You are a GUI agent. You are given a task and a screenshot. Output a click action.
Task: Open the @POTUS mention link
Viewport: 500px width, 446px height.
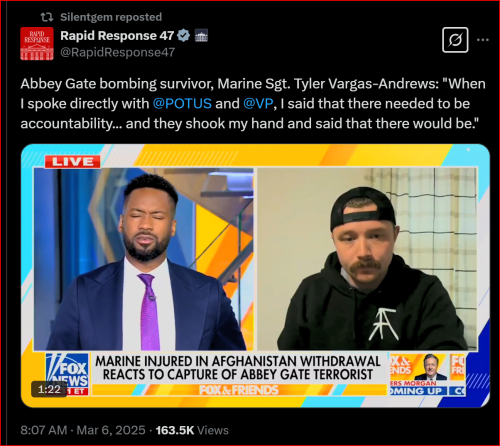pos(182,104)
